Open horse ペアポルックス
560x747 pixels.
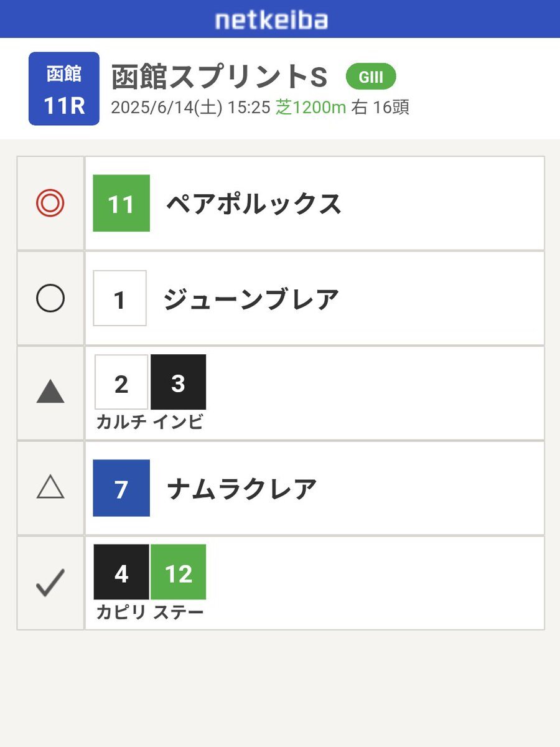click(254, 204)
